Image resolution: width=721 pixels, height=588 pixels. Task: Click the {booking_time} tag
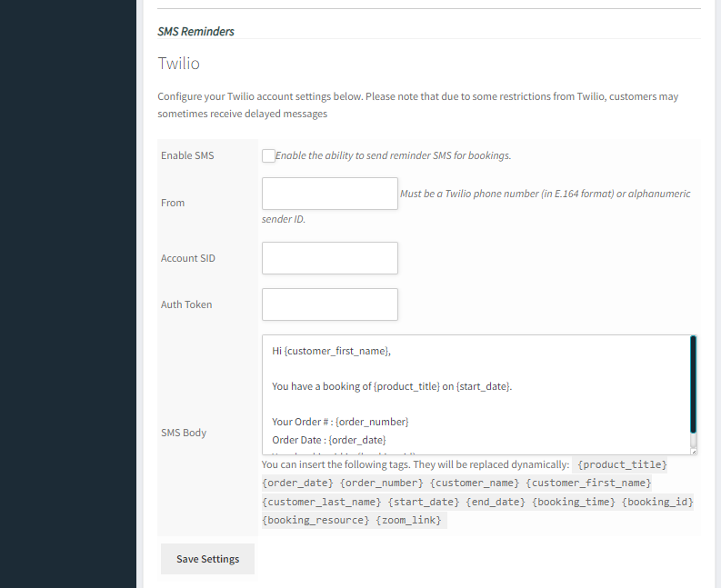(x=574, y=502)
